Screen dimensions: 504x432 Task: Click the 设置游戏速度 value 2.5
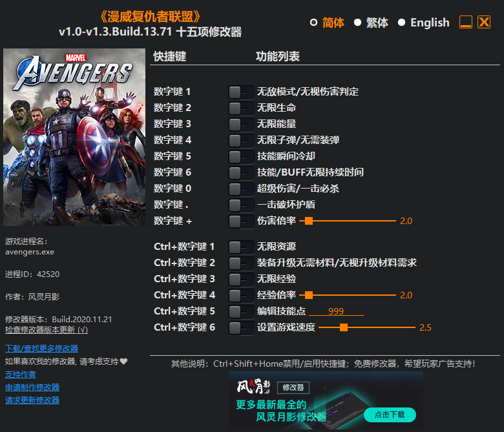tap(425, 327)
